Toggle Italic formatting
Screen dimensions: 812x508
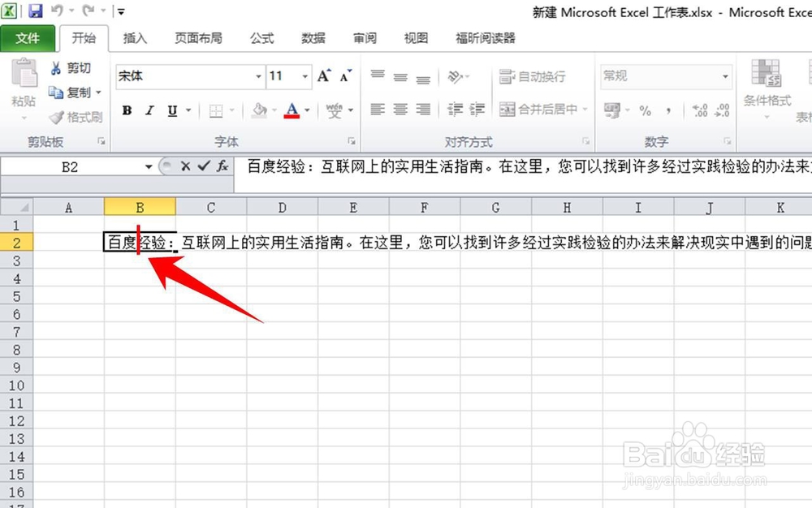click(x=148, y=110)
